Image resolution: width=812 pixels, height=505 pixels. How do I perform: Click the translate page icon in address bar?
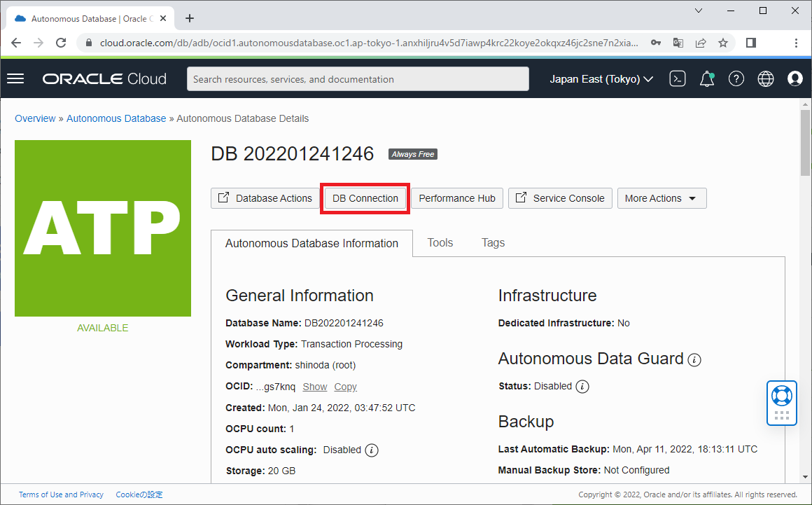(x=678, y=43)
